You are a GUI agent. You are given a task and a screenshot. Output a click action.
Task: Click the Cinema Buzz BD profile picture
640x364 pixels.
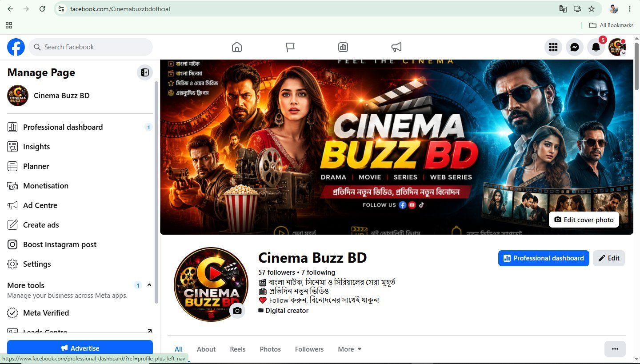[211, 284]
